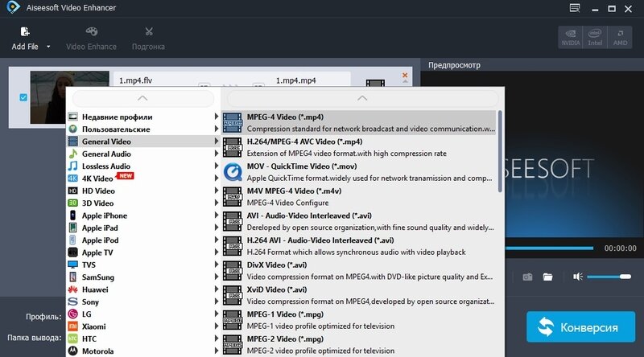The width and height of the screenshot is (644, 357).
Task: Click the HTC logo icon
Action: point(72,339)
